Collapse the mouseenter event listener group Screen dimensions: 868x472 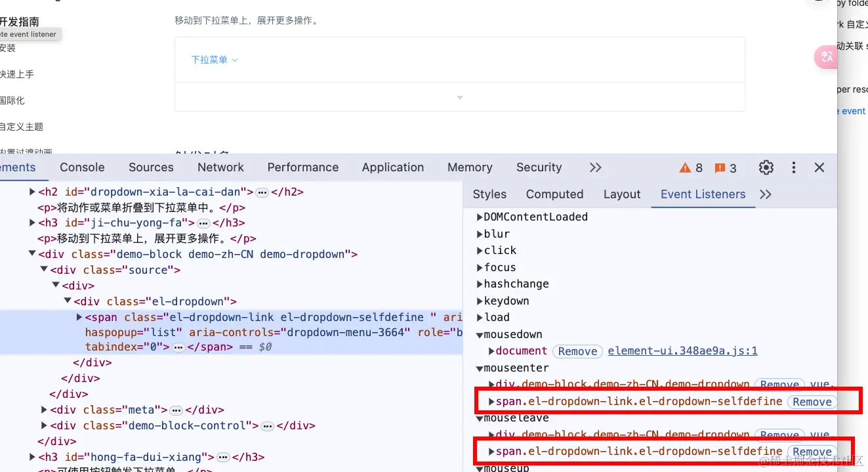pos(480,368)
